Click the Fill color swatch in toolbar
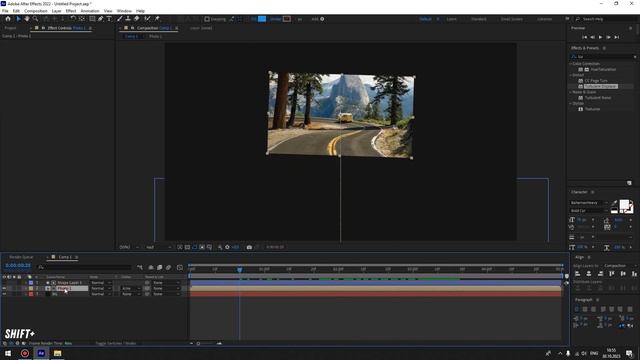The width and height of the screenshot is (640, 360). click(262, 19)
